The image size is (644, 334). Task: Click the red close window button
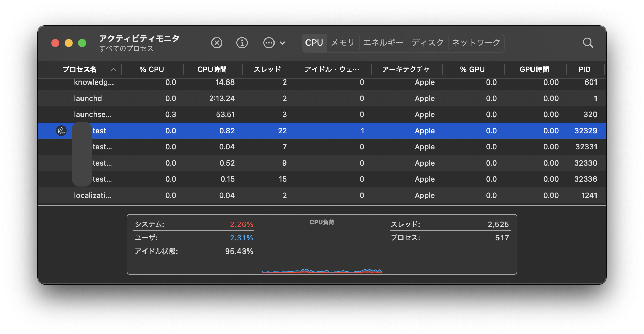(55, 43)
